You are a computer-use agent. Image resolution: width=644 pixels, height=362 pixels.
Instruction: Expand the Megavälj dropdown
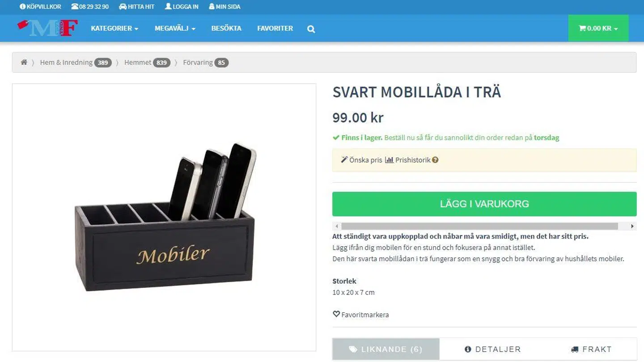175,28
